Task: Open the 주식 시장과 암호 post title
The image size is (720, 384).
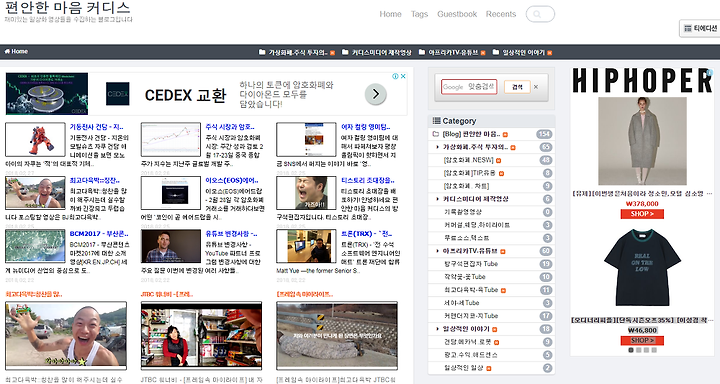Action: 230,127
